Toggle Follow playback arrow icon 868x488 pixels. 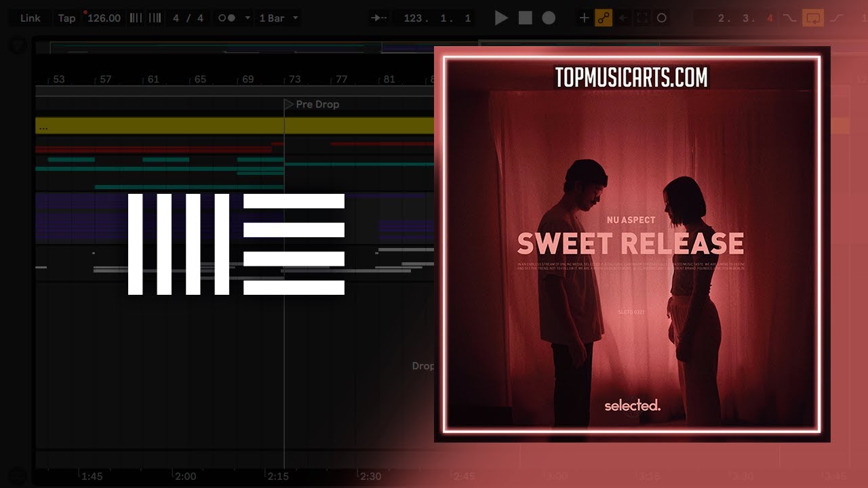click(x=379, y=18)
